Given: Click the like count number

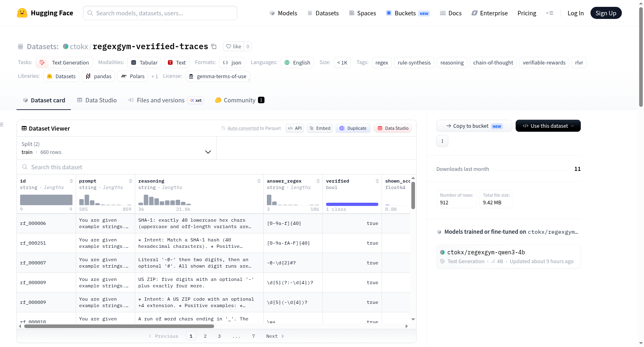Looking at the screenshot, I should (248, 46).
